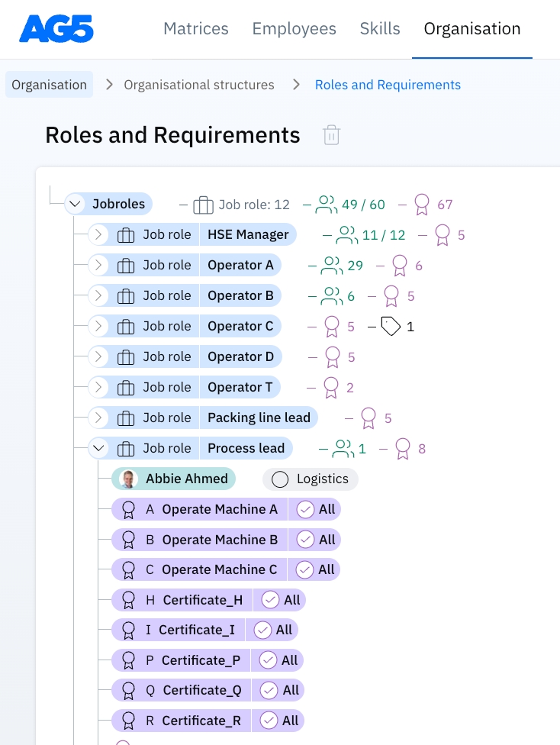
Task: Go to Organisational structures breadcrumb link
Action: 199,85
